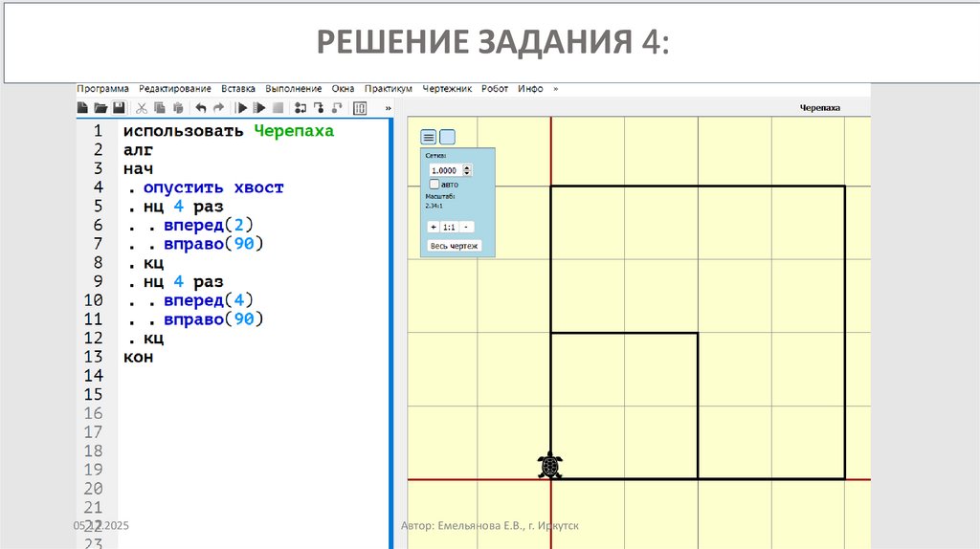Open the Вставка menu

[x=238, y=89]
